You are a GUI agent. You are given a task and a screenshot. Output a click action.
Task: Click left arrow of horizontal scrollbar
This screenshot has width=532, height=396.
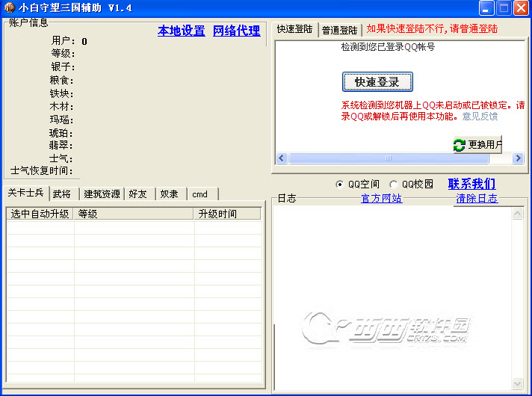(282, 158)
